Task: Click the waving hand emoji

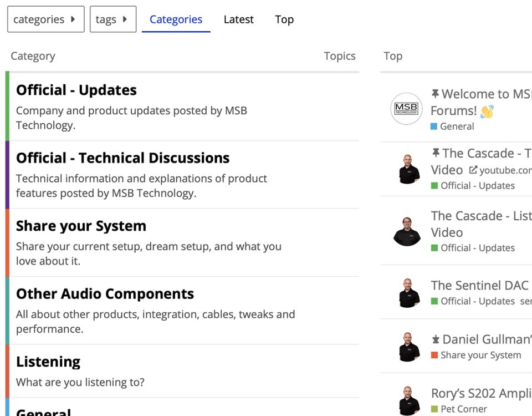Action: point(487,111)
